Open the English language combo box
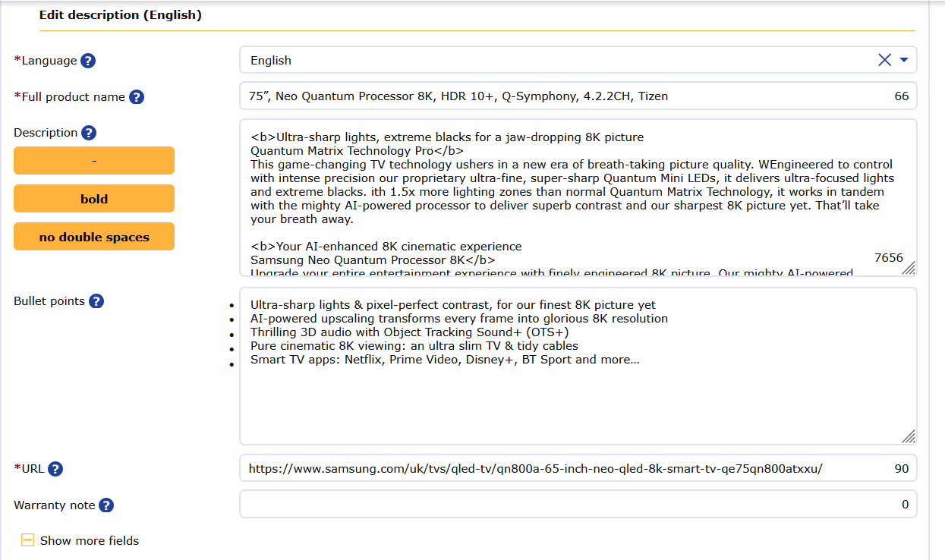Screen dimensions: 945x560 pos(578,60)
